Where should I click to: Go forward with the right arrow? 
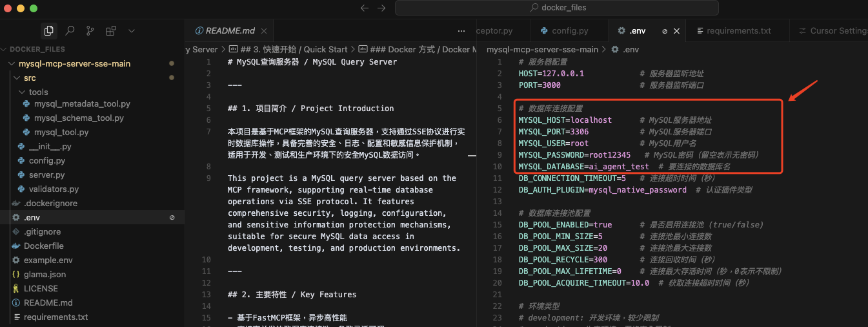click(x=381, y=8)
